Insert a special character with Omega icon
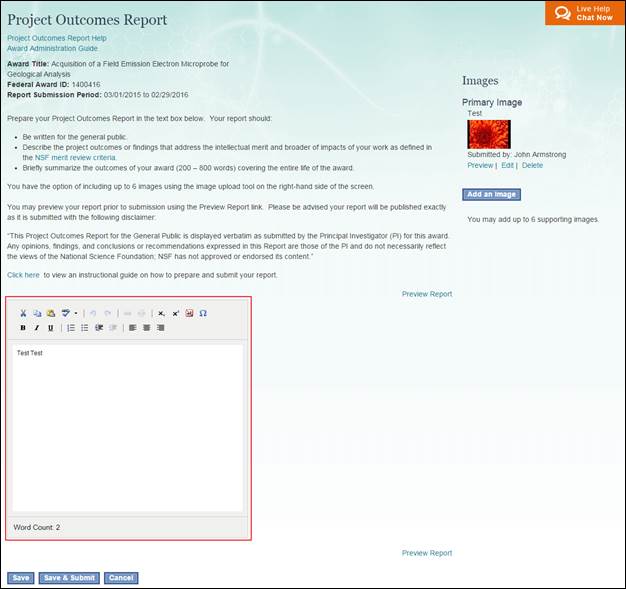Screen dimensions: 626x589 pos(203,313)
